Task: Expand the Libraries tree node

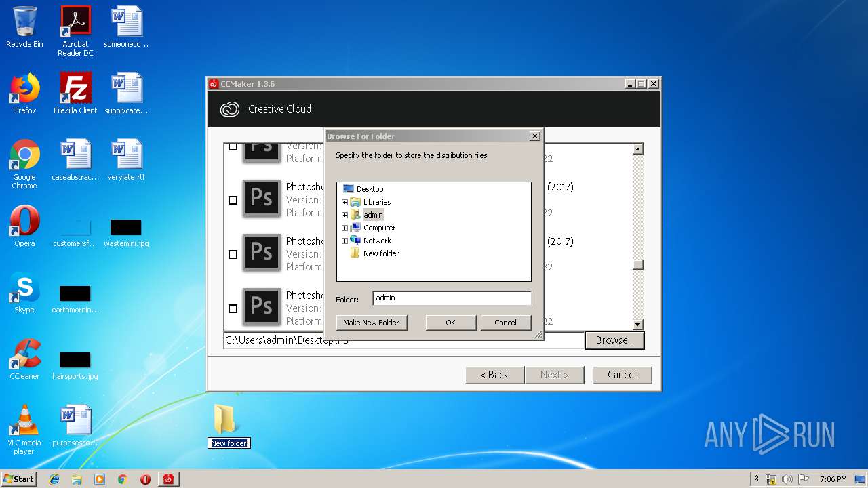Action: [x=344, y=202]
